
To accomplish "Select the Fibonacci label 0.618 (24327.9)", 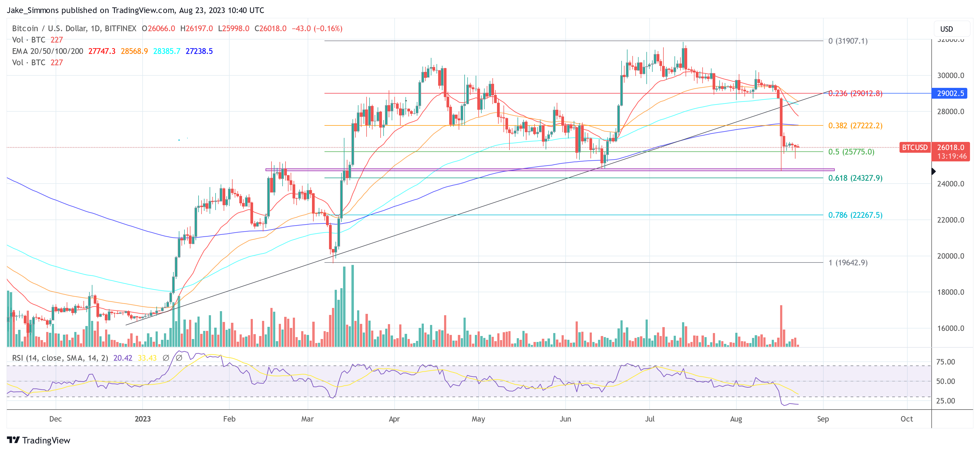I will 855,178.
